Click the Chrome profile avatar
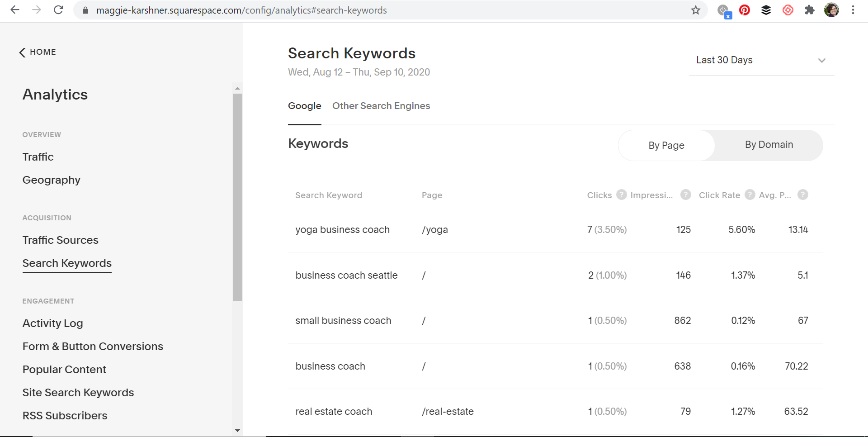 pyautogui.click(x=832, y=10)
